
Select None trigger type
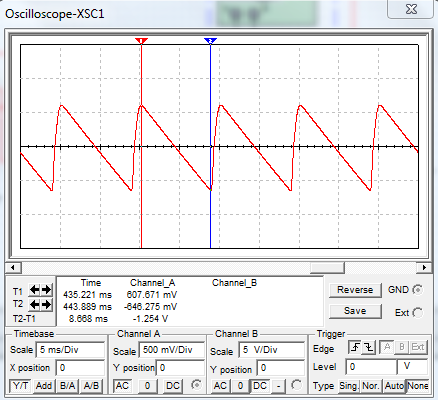pos(417,386)
